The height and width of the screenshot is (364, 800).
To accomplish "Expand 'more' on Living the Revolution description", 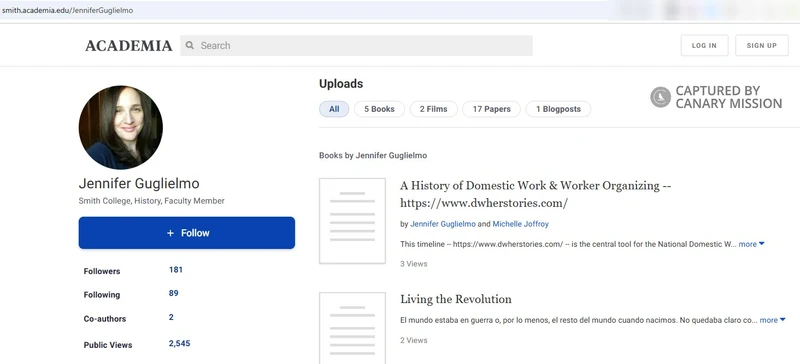I will tap(772, 320).
